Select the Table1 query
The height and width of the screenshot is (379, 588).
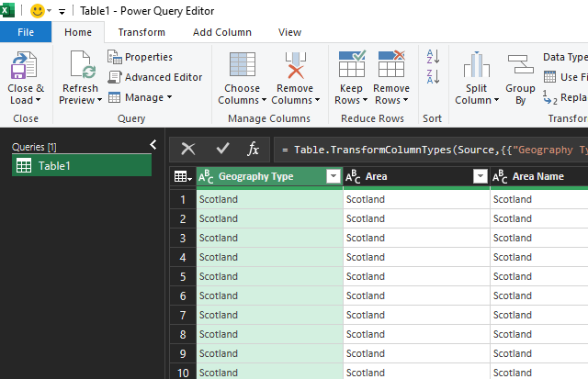pyautogui.click(x=82, y=165)
